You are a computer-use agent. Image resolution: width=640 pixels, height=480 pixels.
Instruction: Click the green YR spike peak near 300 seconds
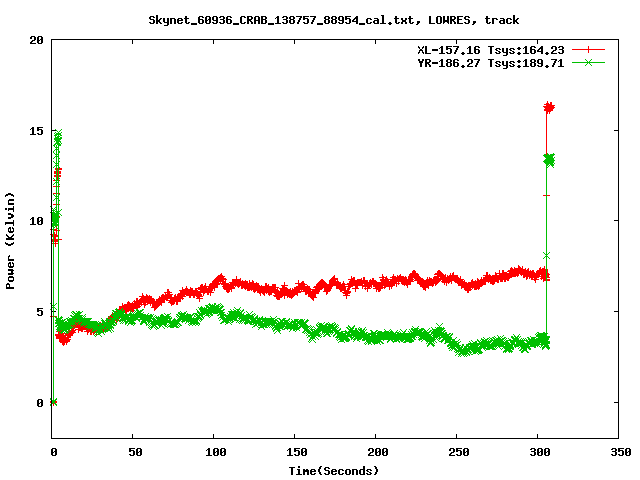pos(549,160)
